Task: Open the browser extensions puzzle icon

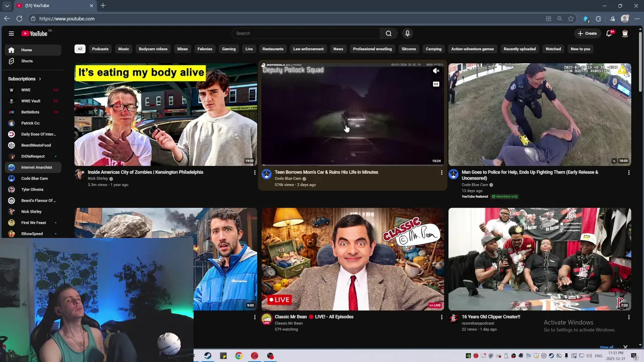Action: tap(598, 19)
